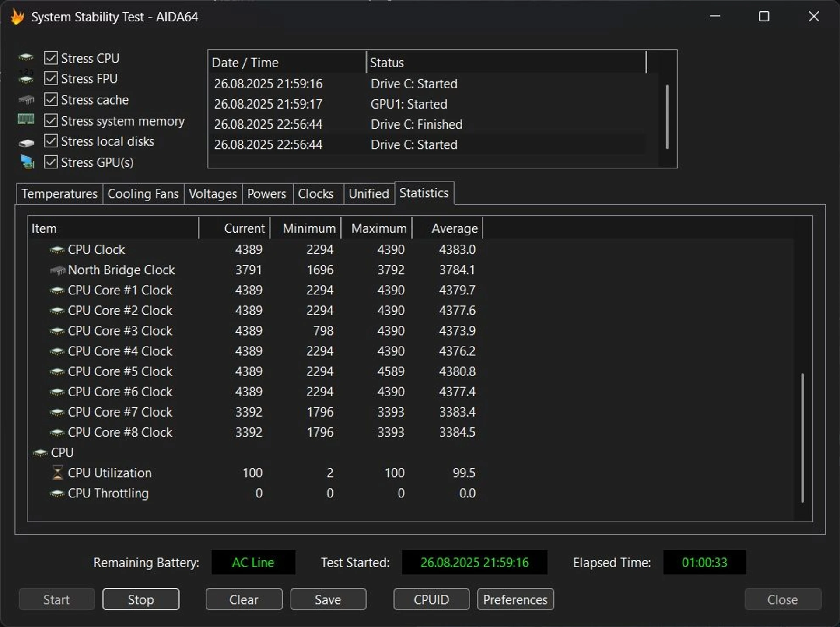
Task: Uncheck the Stress cache checkbox
Action: (x=51, y=99)
